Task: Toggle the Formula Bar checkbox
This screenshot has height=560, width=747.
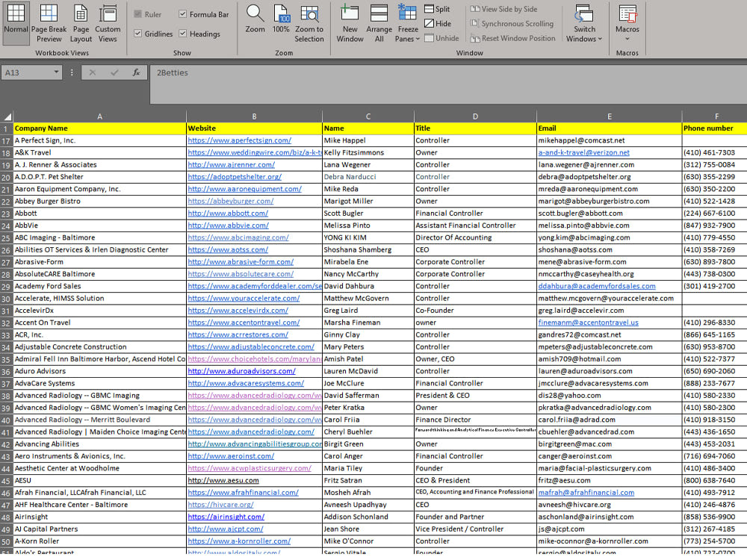Action: coord(182,14)
